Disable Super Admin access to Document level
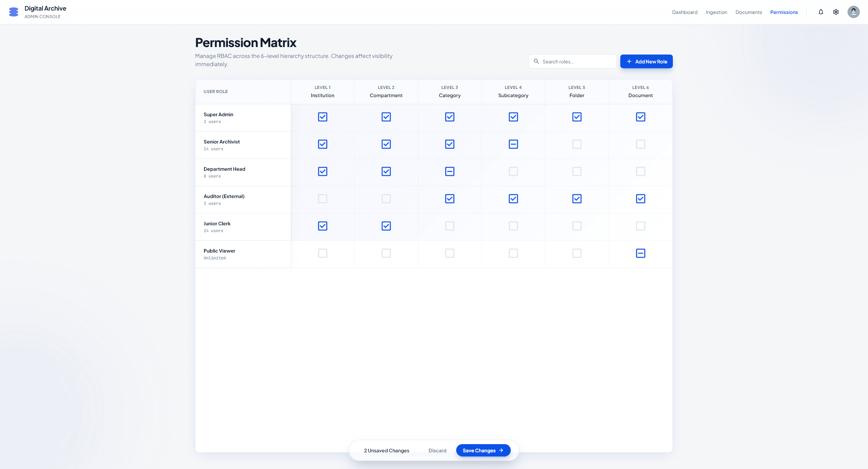The image size is (868, 469). [x=640, y=117]
